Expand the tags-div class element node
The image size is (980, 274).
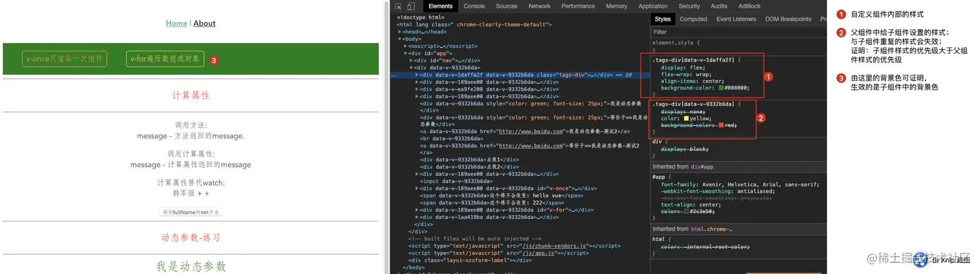coord(416,75)
